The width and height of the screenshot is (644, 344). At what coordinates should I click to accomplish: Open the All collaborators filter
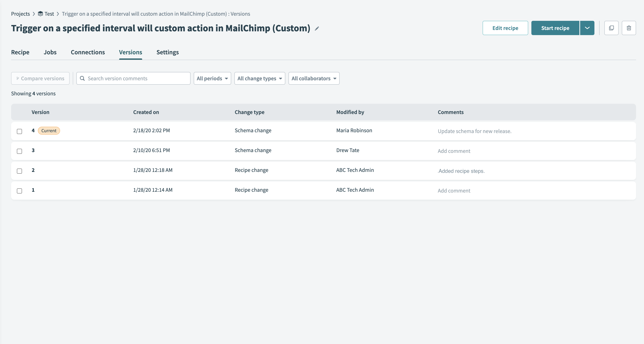(314, 79)
